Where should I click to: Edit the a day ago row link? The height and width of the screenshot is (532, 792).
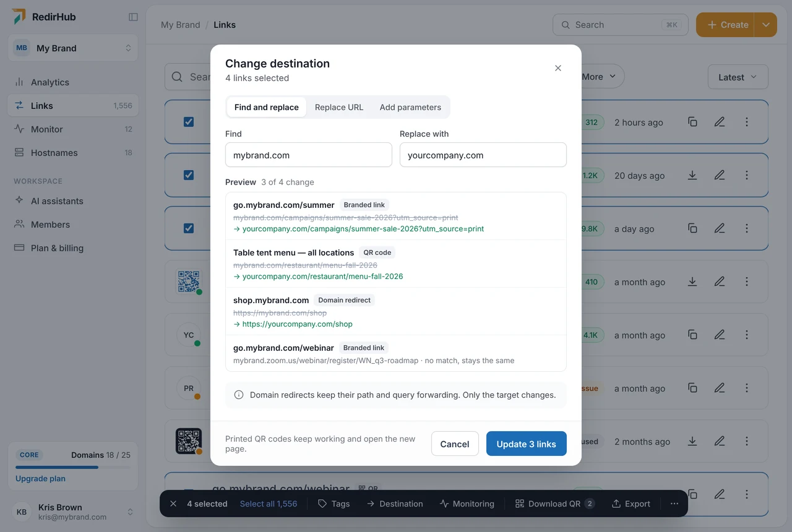pos(720,228)
